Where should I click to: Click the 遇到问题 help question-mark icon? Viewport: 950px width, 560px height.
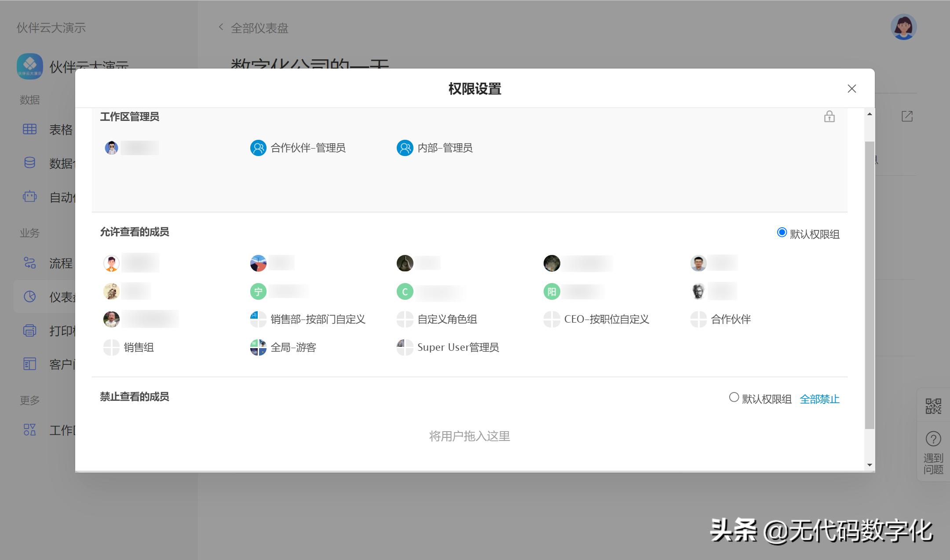(932, 439)
